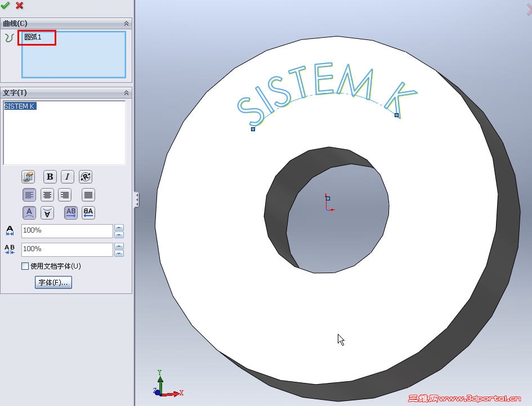
Task: Click the SISTEM K text in the text box
Action: [x=20, y=106]
